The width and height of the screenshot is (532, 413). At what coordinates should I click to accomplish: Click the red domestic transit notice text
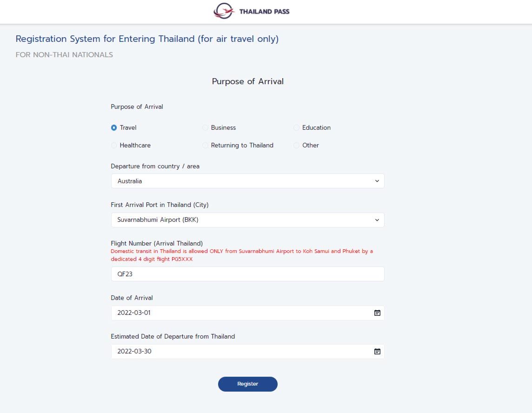pyautogui.click(x=241, y=255)
